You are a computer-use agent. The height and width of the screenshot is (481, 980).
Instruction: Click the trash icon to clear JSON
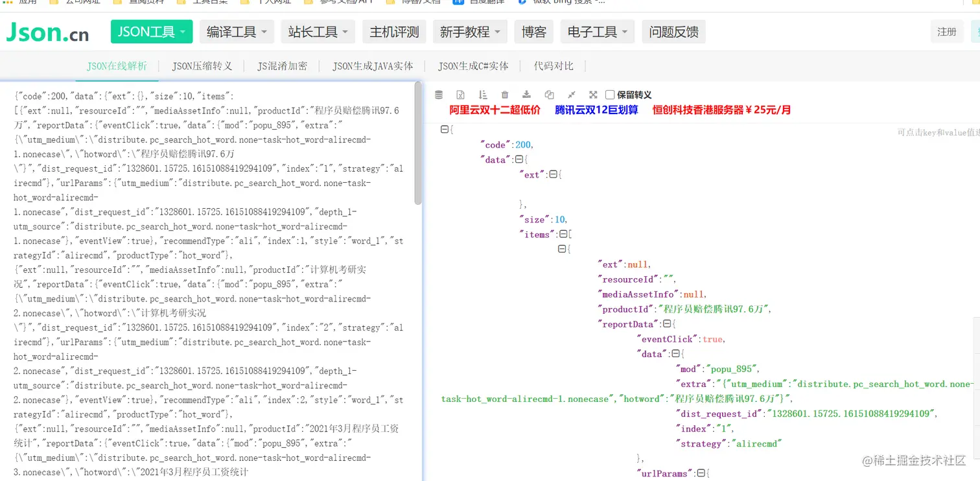tap(505, 95)
